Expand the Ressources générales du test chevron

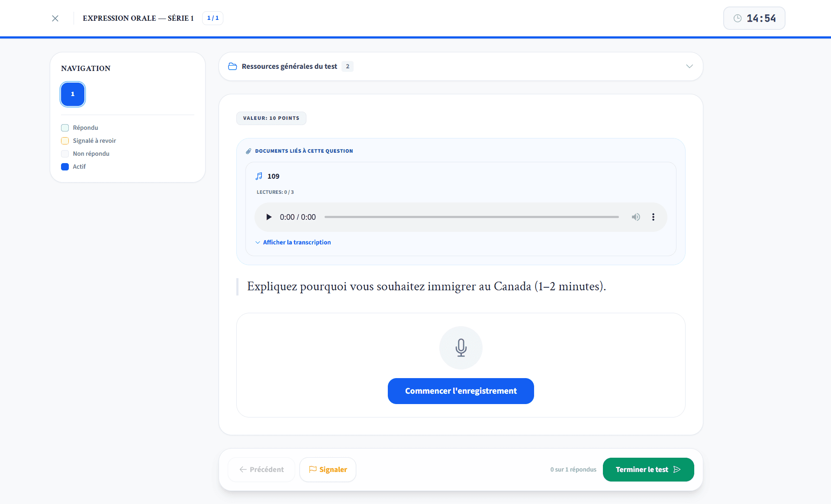point(689,66)
